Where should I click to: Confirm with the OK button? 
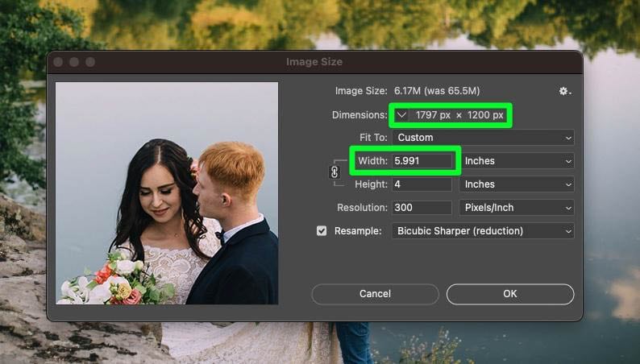[x=509, y=294]
